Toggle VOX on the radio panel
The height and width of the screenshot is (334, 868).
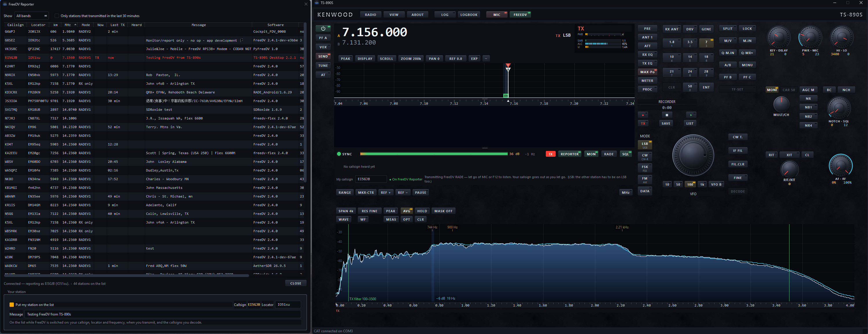(323, 47)
